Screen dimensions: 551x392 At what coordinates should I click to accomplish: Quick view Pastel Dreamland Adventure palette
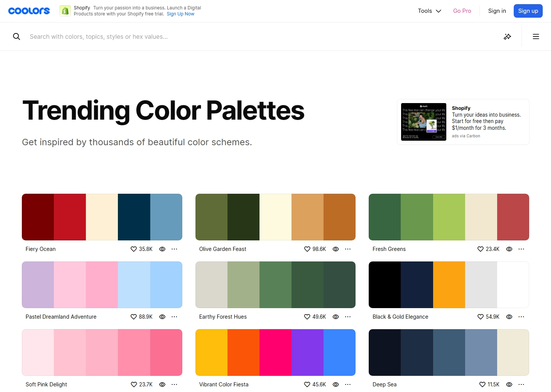[162, 317]
